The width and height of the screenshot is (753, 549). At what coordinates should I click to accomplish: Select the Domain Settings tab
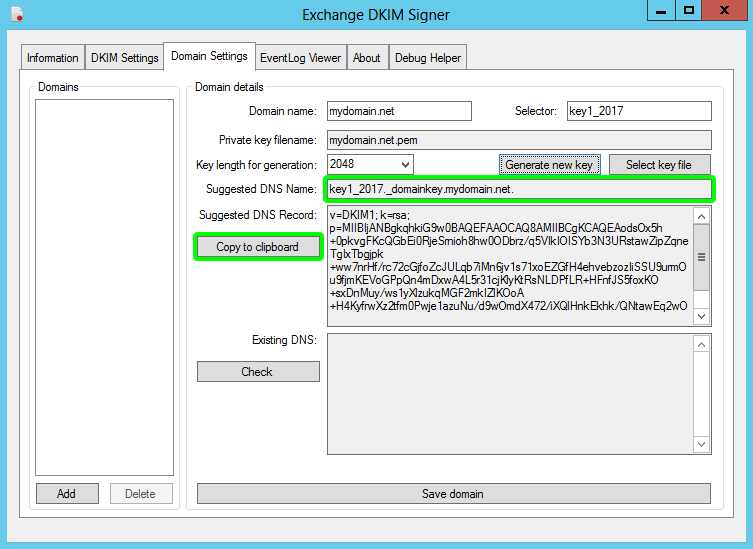click(x=209, y=56)
